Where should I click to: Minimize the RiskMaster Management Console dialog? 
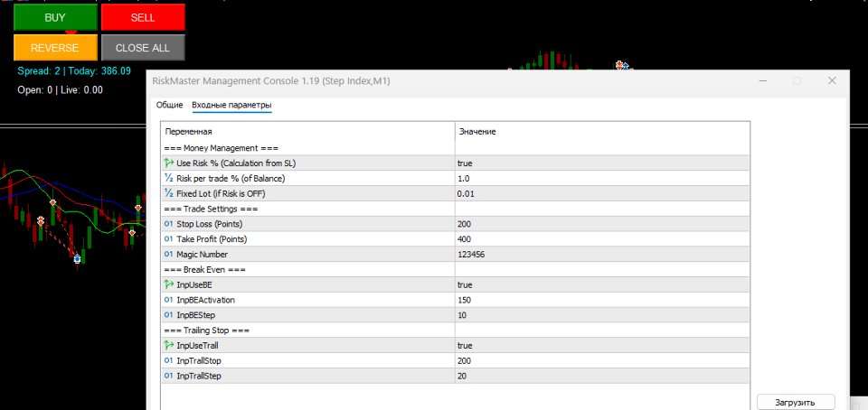[763, 80]
